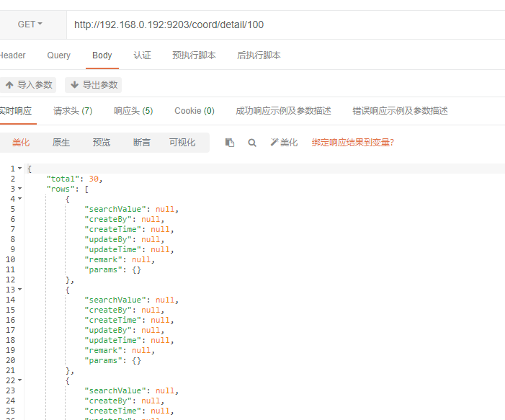Click the 导出参数 button
This screenshot has width=505, height=420.
[94, 85]
